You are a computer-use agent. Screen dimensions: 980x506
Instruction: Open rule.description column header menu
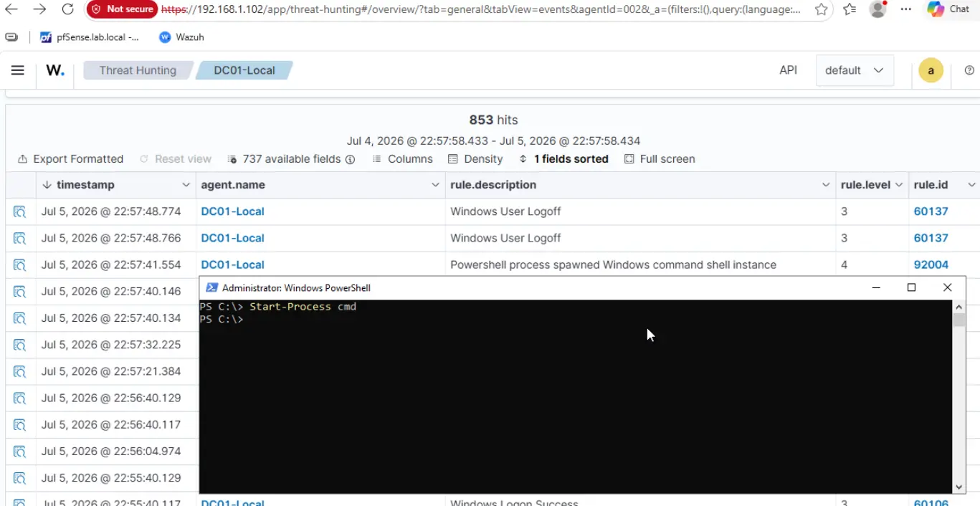coord(826,185)
